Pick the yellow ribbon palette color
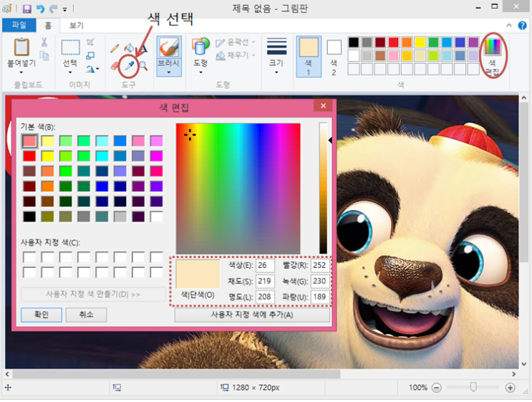Image resolution: width=532 pixels, height=402 pixels. click(x=420, y=42)
